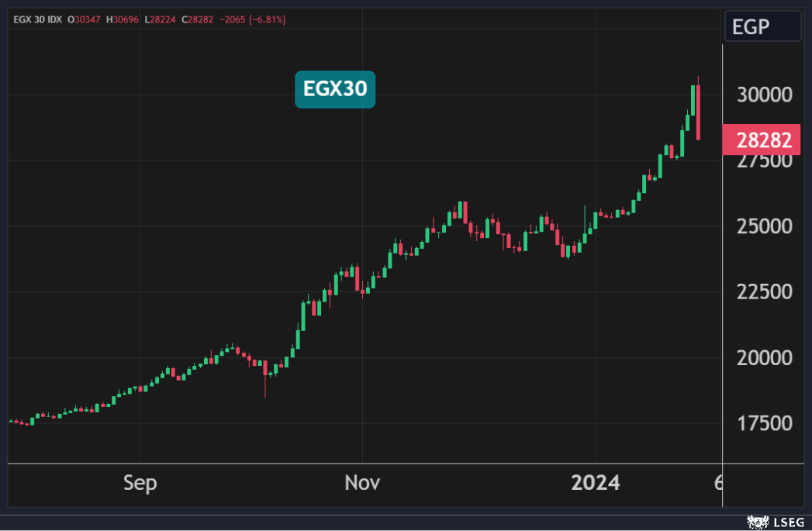The width and height of the screenshot is (812, 531).
Task: Click the 17500 price axis label
Action: pos(764,424)
